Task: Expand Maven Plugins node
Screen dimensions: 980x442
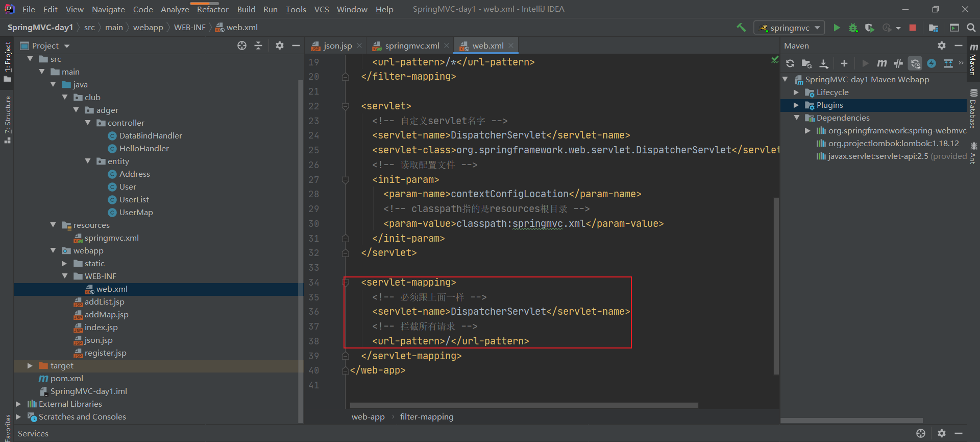Action: 796,105
